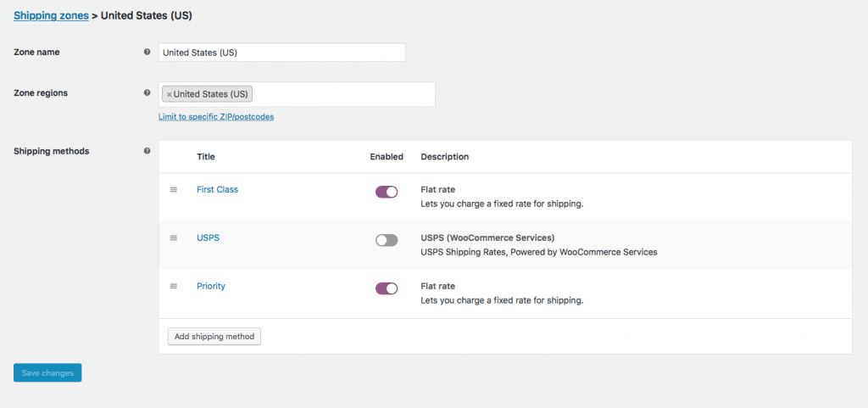The image size is (868, 408).
Task: Go back to Shipping zones breadcrumb
Action: point(51,15)
